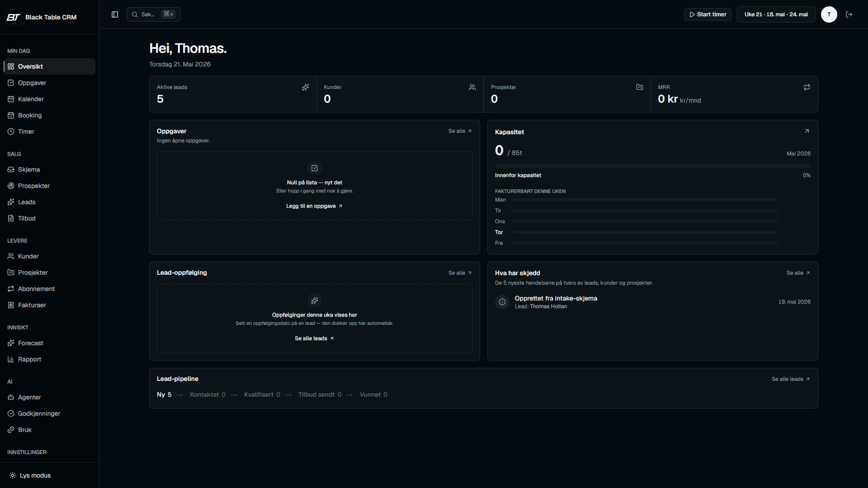Switch to Lys modus

pos(49,475)
